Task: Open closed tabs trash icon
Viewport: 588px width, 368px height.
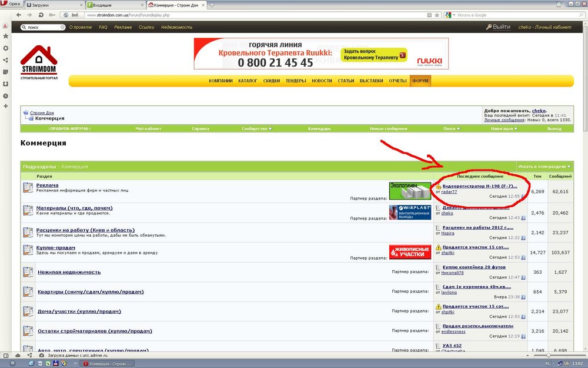Action: 559,4
